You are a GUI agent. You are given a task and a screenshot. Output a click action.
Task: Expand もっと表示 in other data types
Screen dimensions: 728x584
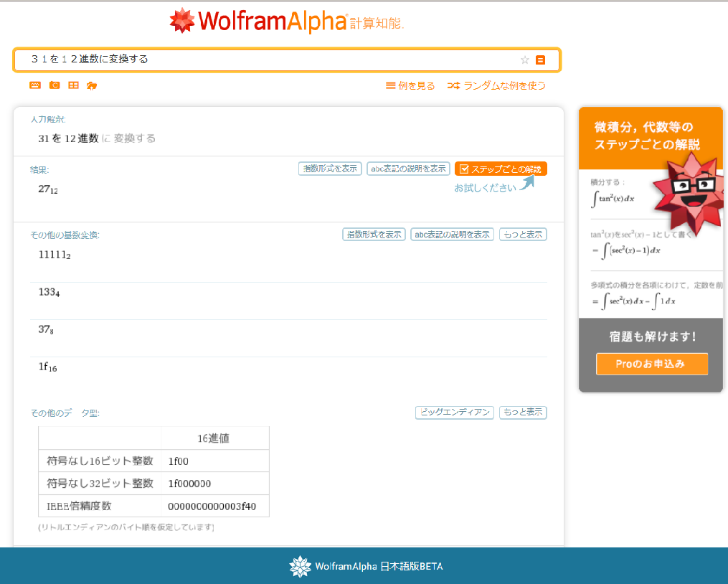523,413
